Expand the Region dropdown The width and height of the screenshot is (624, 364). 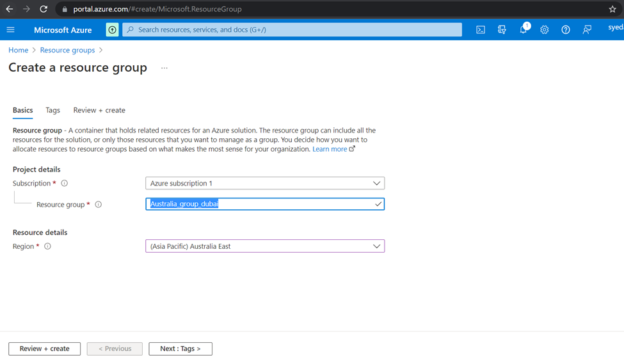264,246
